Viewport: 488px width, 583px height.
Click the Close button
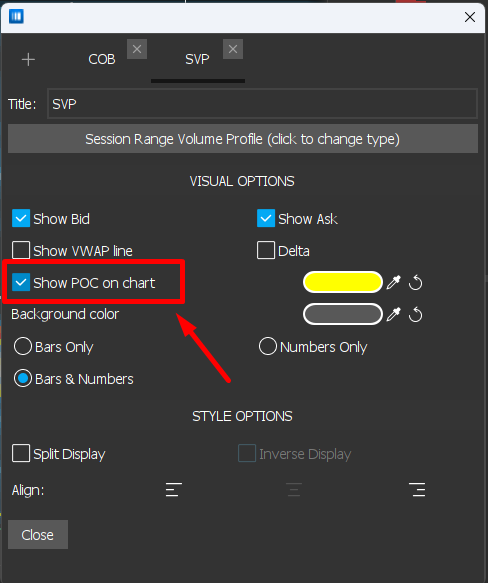coord(38,535)
